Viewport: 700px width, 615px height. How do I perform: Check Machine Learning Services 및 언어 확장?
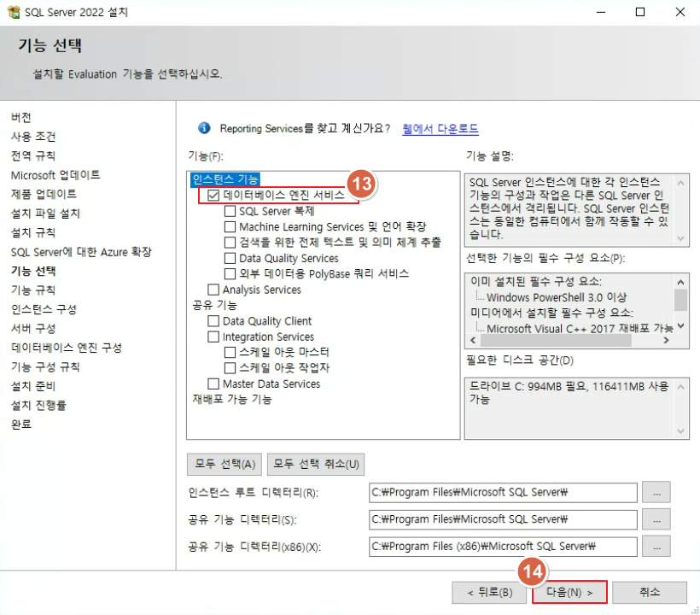[230, 226]
